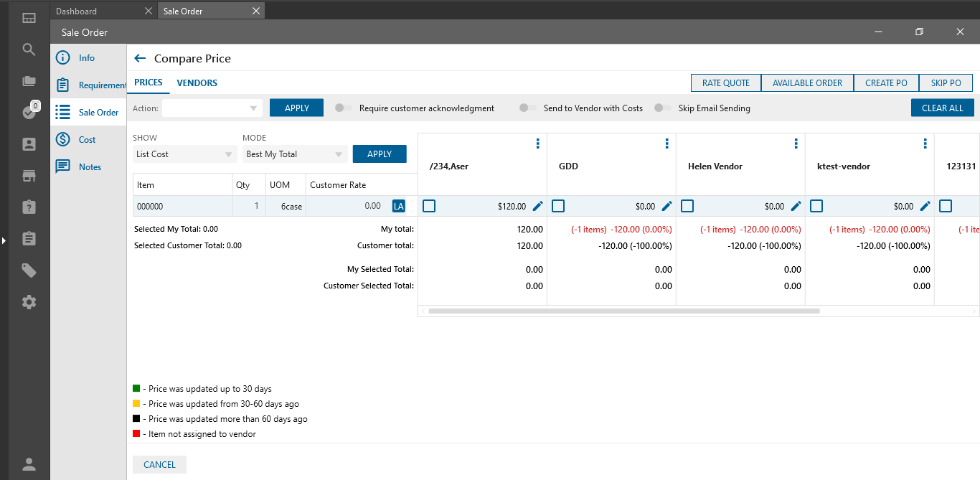This screenshot has width=980, height=480.
Task: Open three-dot menu for /234,Aser vendor
Action: pyautogui.click(x=537, y=144)
